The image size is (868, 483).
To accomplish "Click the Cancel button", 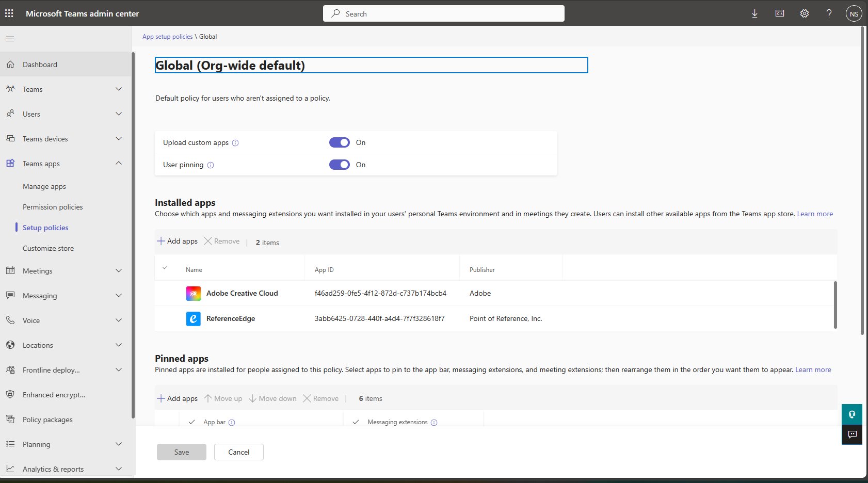I will tap(238, 452).
